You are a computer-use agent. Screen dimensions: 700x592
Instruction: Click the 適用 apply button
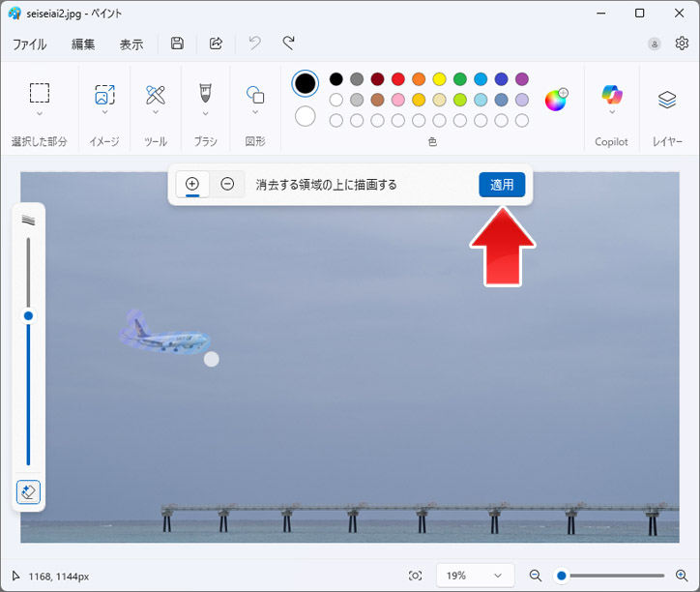(502, 185)
